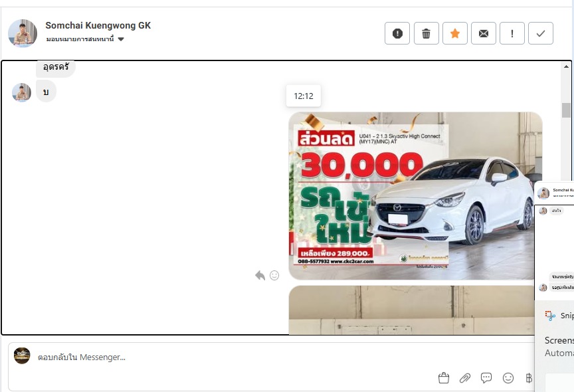Viewport: 574px width, 392px height.
Task: Open the Mazda 30,000 discount promo image
Action: coord(415,196)
